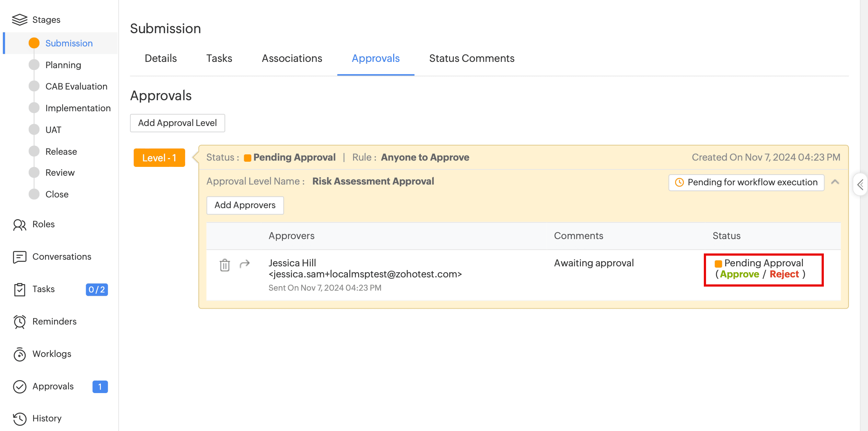Collapse the Level-1 approval panel chevron
This screenshot has width=868, height=431.
click(x=835, y=182)
